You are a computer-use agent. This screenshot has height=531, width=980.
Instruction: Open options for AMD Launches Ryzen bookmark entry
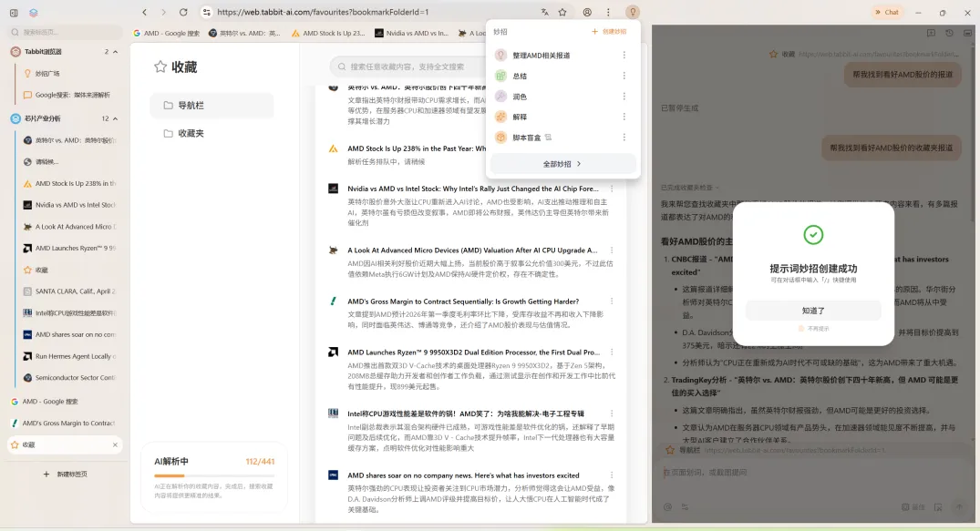coord(612,352)
